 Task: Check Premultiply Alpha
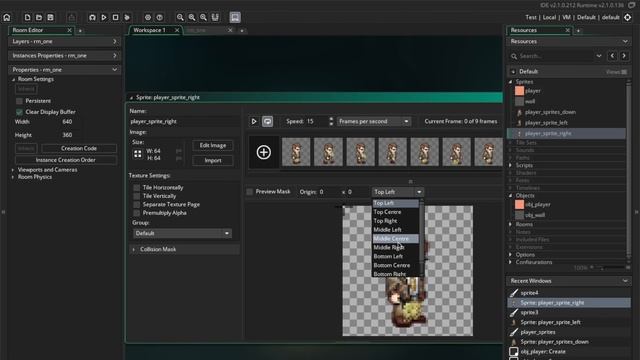[136, 213]
